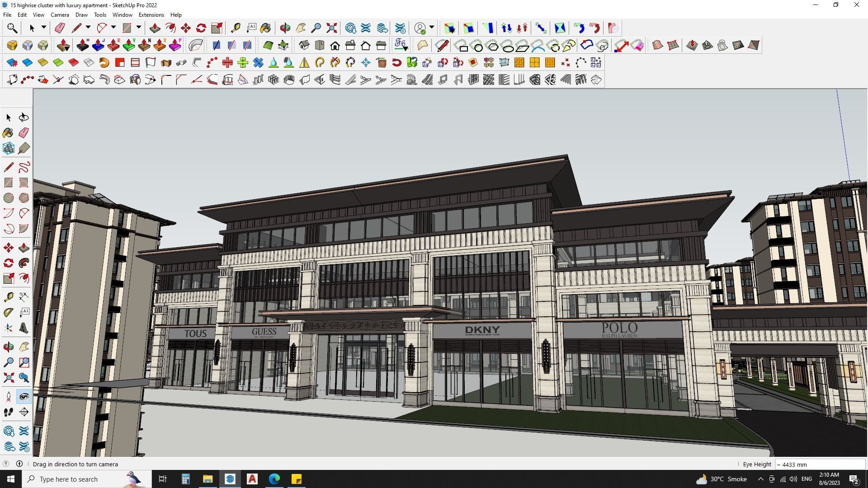This screenshot has width=868, height=488.
Task: Toggle the Iso house view icon
Action: point(304,45)
